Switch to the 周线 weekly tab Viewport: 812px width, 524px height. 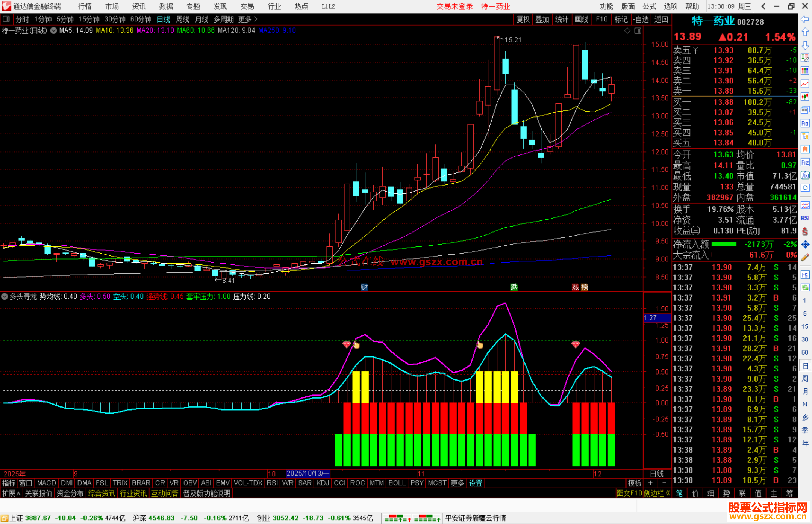pyautogui.click(x=183, y=19)
